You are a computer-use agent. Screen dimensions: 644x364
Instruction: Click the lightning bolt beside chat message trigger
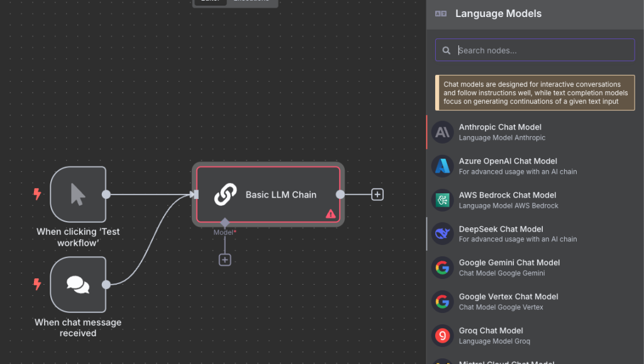pos(37,285)
